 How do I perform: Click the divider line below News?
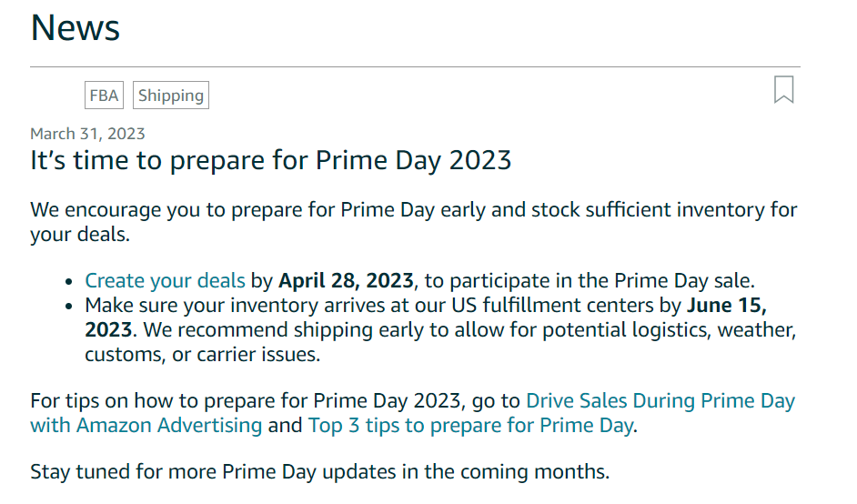(x=415, y=67)
